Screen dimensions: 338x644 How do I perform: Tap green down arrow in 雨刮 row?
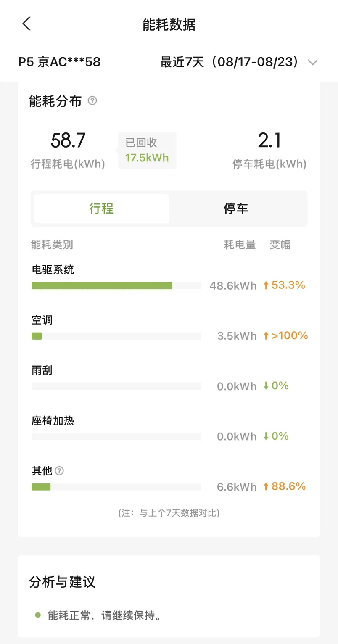[x=266, y=386]
